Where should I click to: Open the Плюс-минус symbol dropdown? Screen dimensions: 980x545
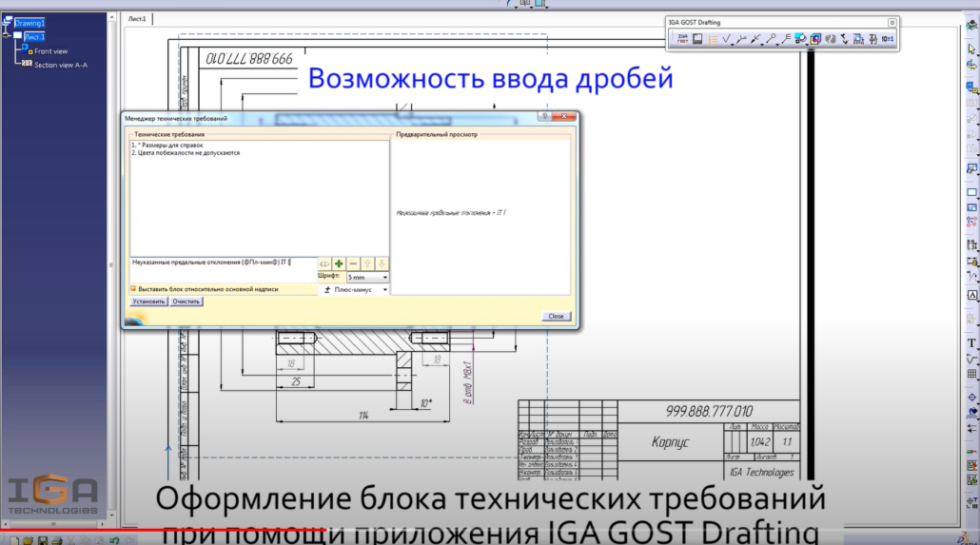pyautogui.click(x=385, y=289)
